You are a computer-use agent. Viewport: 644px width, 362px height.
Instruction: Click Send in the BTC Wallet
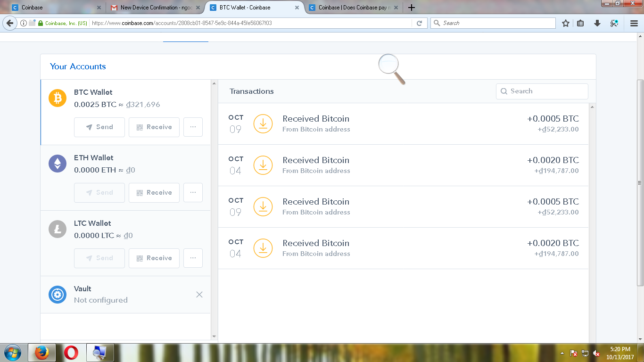coord(99,127)
